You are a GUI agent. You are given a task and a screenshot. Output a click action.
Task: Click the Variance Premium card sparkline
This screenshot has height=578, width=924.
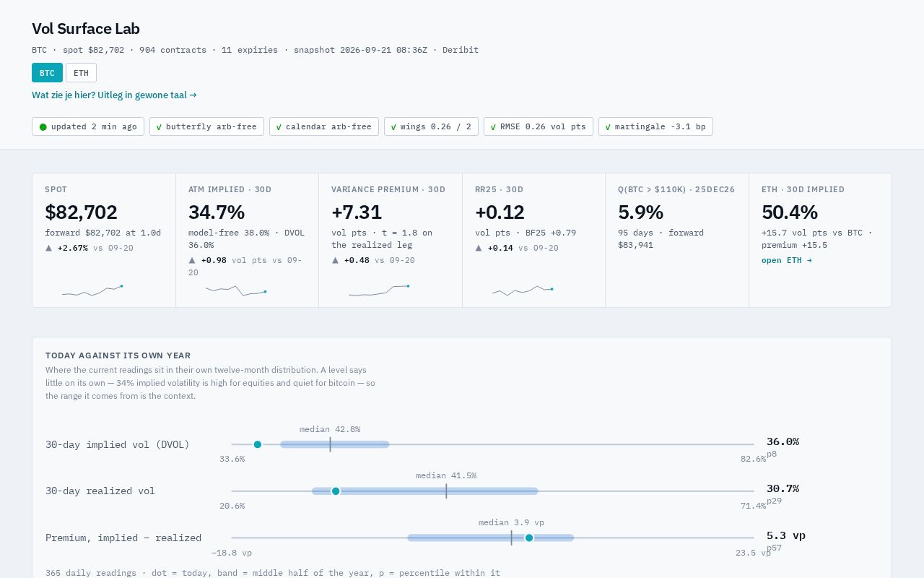[x=379, y=290]
